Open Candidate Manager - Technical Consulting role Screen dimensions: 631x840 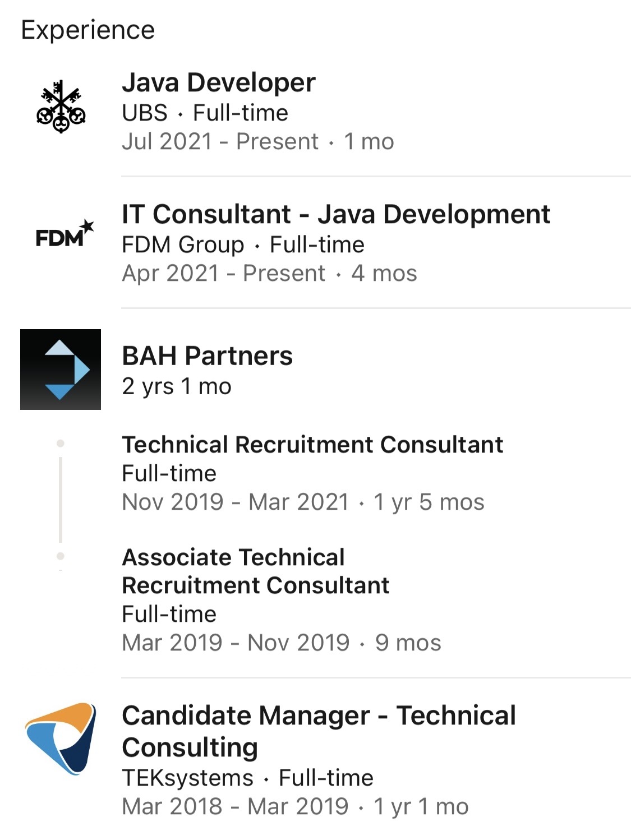(318, 731)
